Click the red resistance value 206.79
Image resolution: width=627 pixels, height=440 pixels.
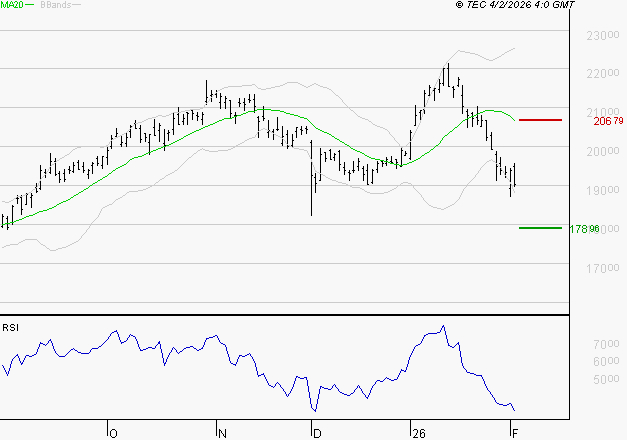point(608,121)
